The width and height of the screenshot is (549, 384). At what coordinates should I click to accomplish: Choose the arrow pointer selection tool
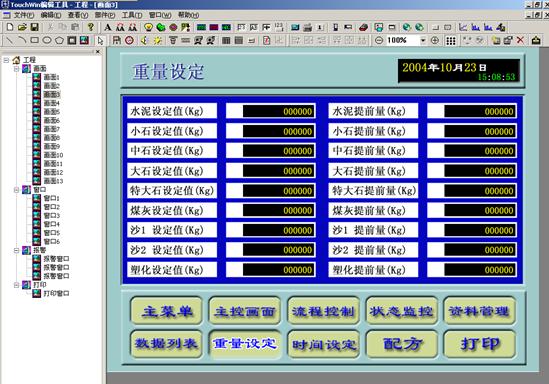(x=100, y=41)
